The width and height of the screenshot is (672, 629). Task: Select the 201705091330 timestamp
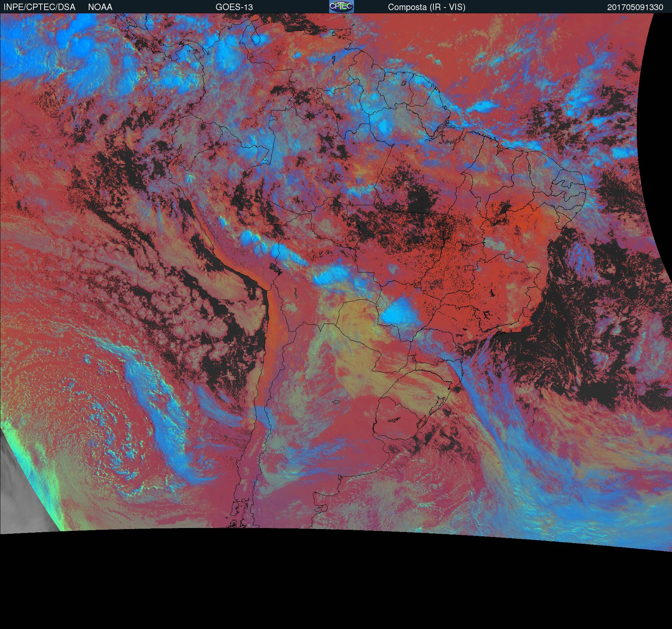635,7
